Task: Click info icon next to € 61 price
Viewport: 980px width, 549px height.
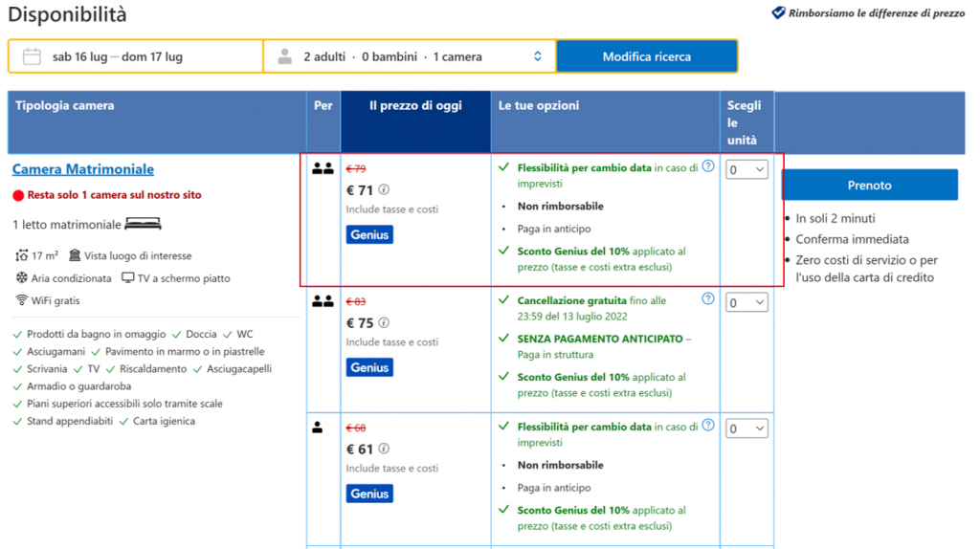Action: [x=385, y=450]
